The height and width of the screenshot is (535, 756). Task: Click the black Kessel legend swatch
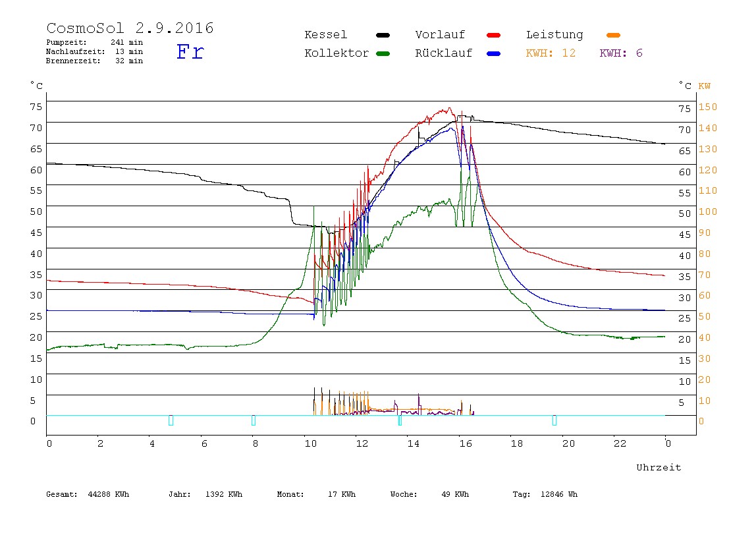point(383,35)
